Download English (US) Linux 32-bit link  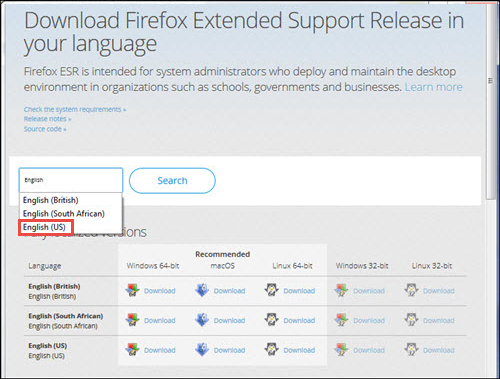point(438,350)
